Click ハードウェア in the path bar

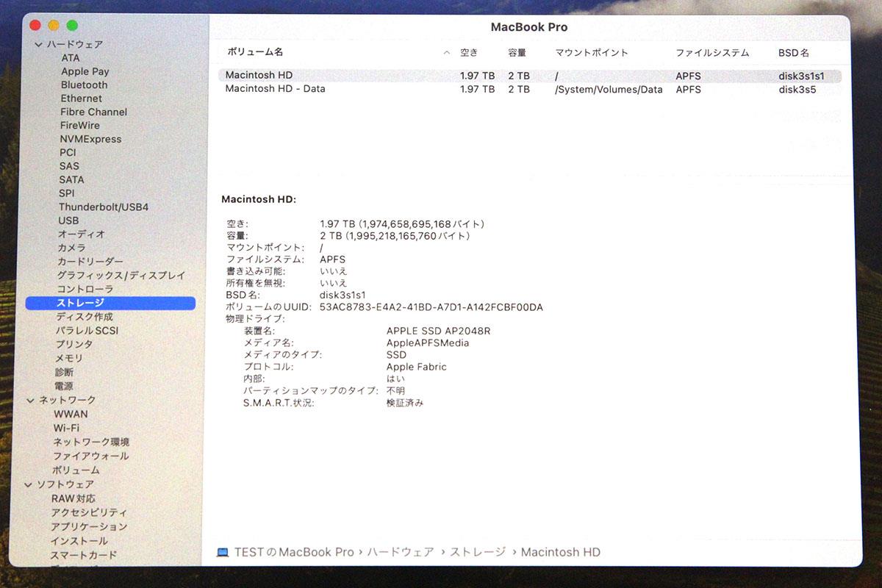coord(400,552)
